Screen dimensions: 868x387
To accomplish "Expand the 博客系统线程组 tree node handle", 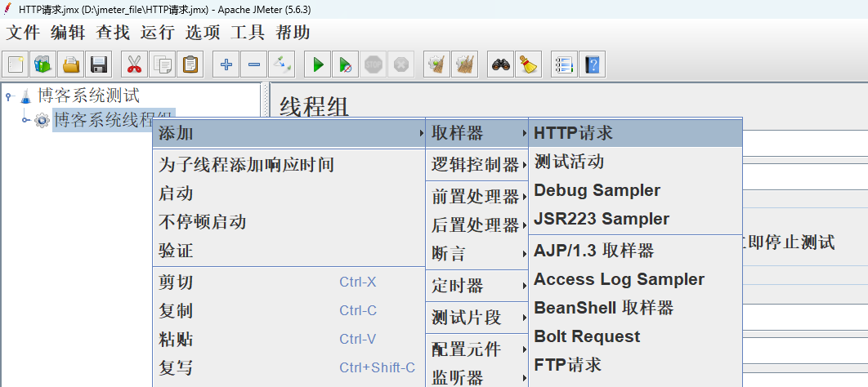I will (26, 120).
